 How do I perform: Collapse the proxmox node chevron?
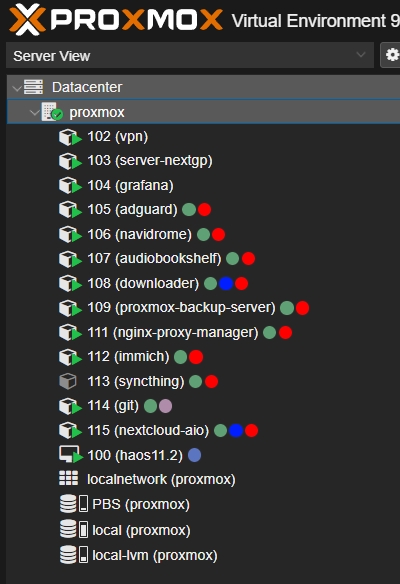pyautogui.click(x=35, y=112)
